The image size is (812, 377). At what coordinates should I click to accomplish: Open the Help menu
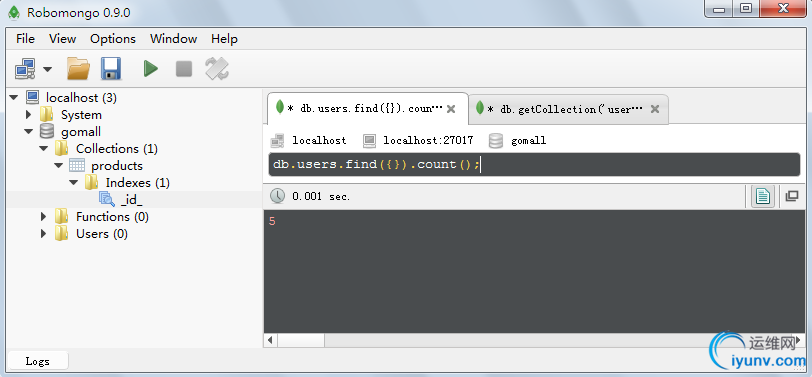click(x=224, y=39)
